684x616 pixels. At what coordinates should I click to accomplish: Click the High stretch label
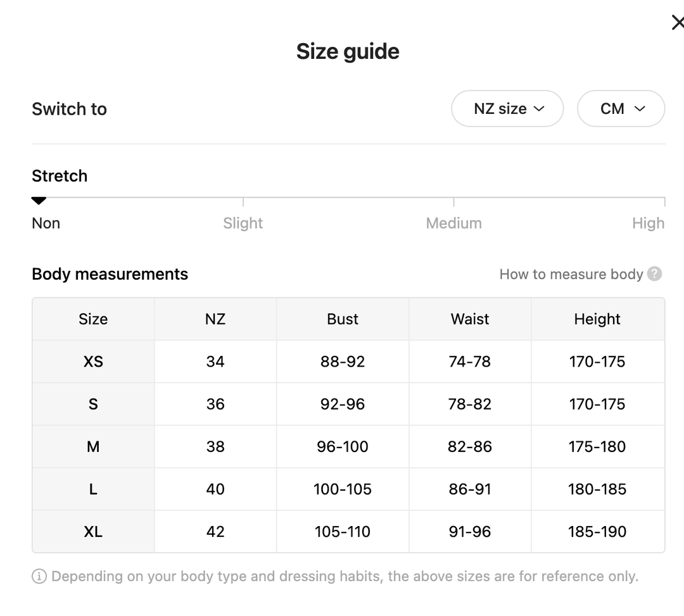click(648, 223)
